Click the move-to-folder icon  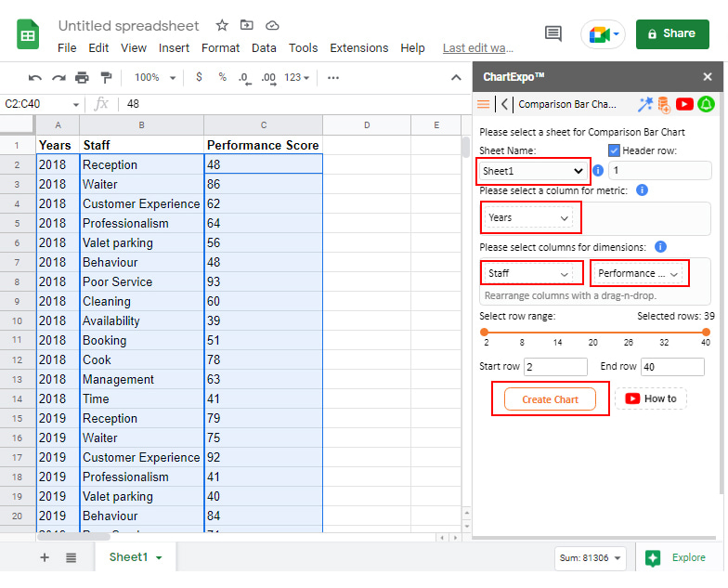coord(247,25)
